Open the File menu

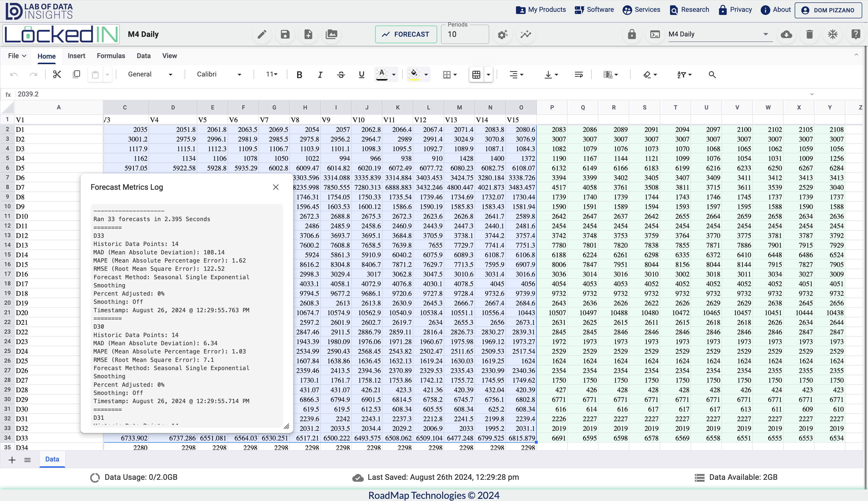coord(17,56)
